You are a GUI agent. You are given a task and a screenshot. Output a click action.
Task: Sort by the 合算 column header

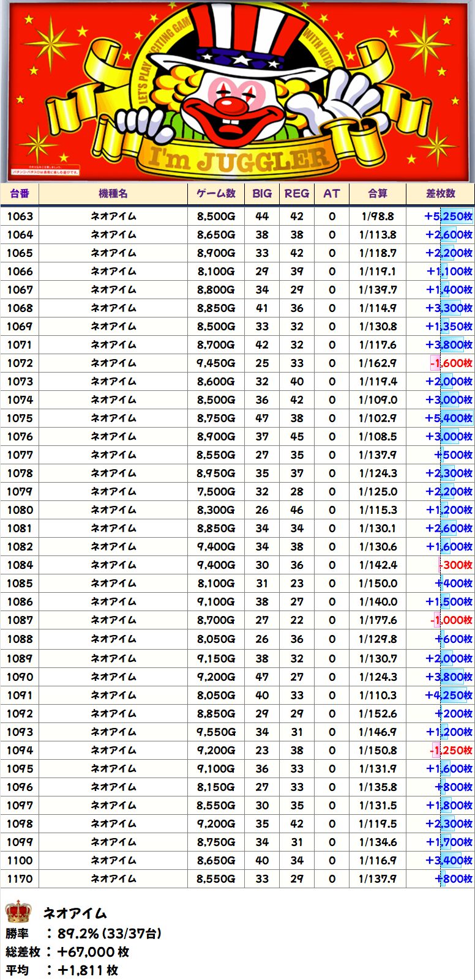point(378,194)
